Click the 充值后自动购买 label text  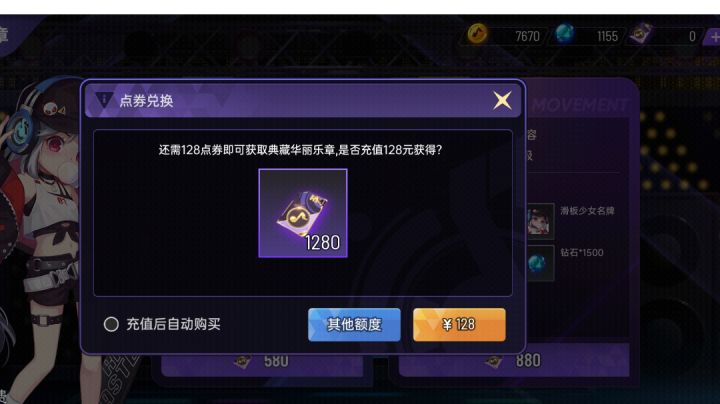coord(173,324)
